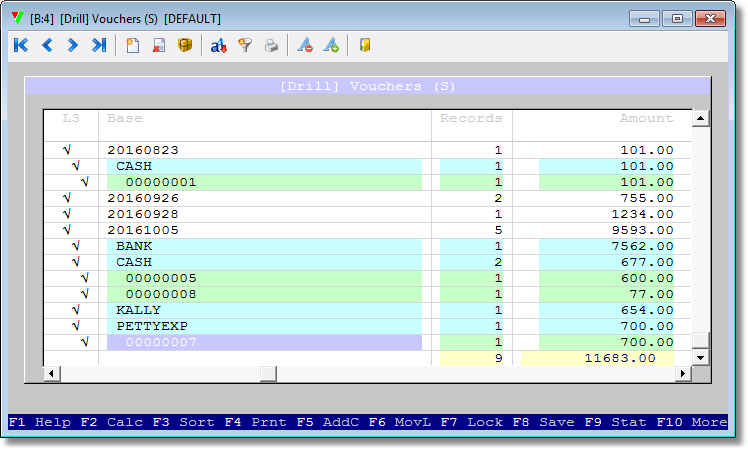Click the golden cube icon

point(185,45)
